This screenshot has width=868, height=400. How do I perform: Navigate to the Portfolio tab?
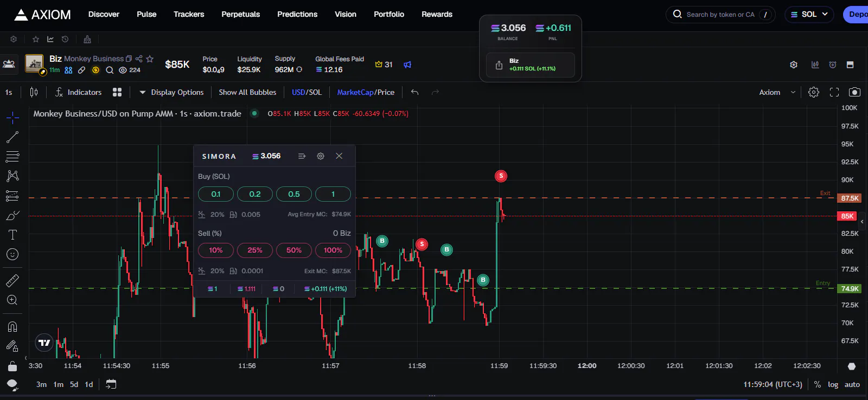tap(389, 14)
